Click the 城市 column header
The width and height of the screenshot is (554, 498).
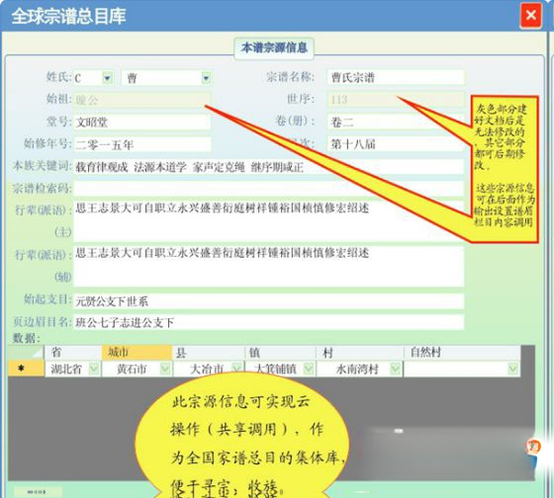137,352
